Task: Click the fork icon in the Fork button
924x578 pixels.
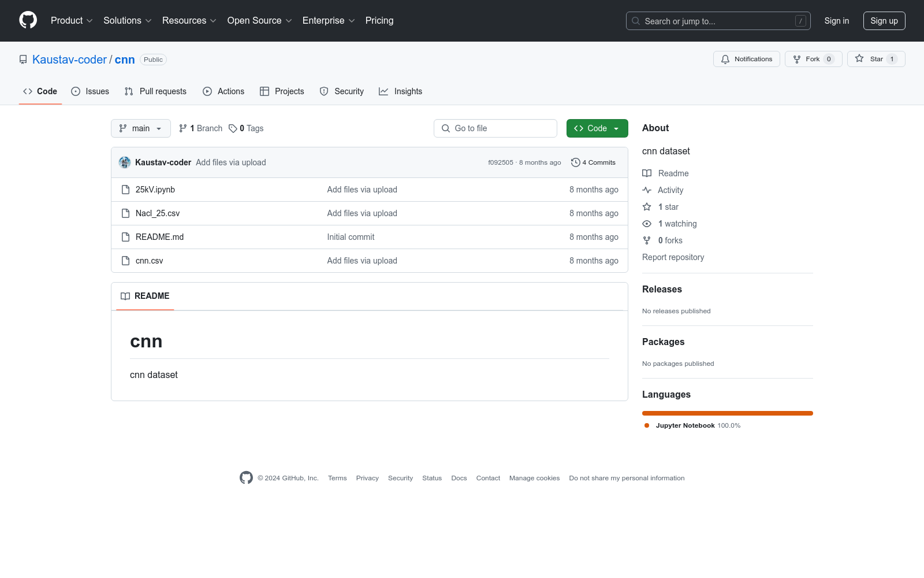Action: pos(797,59)
